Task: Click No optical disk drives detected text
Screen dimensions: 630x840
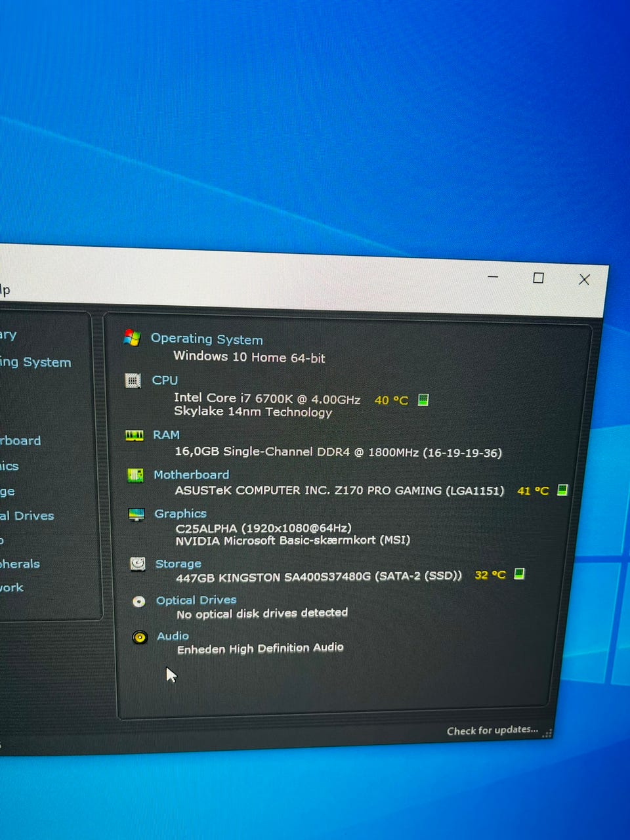Action: [262, 614]
